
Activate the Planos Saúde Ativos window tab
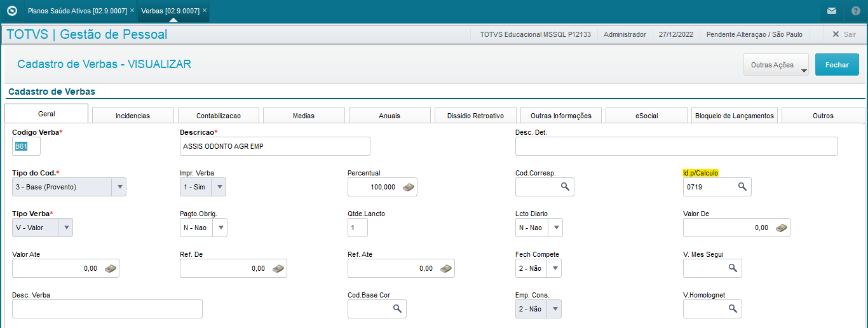(x=76, y=11)
